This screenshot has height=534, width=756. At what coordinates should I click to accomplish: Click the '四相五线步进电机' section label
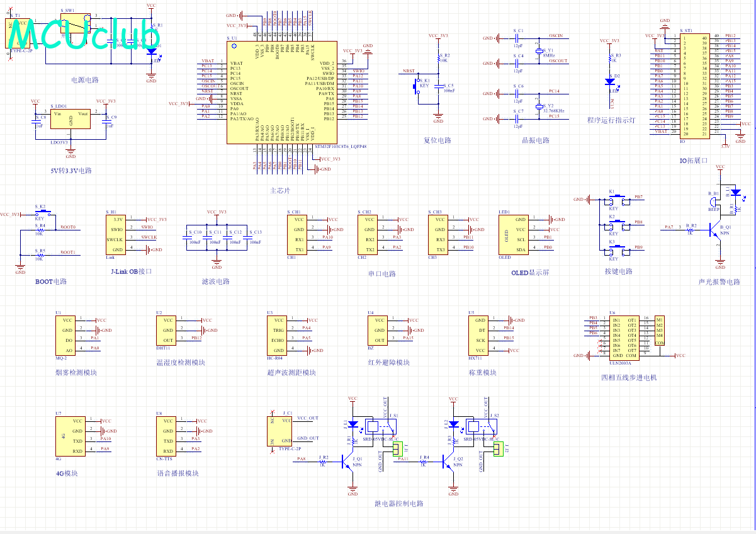tap(629, 377)
